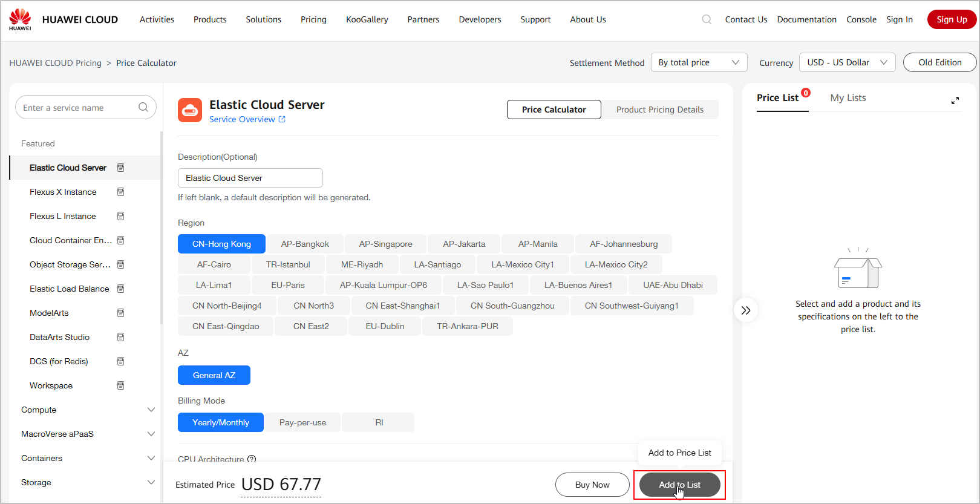Click calculator icon next to Workspace
The width and height of the screenshot is (980, 504).
click(120, 385)
